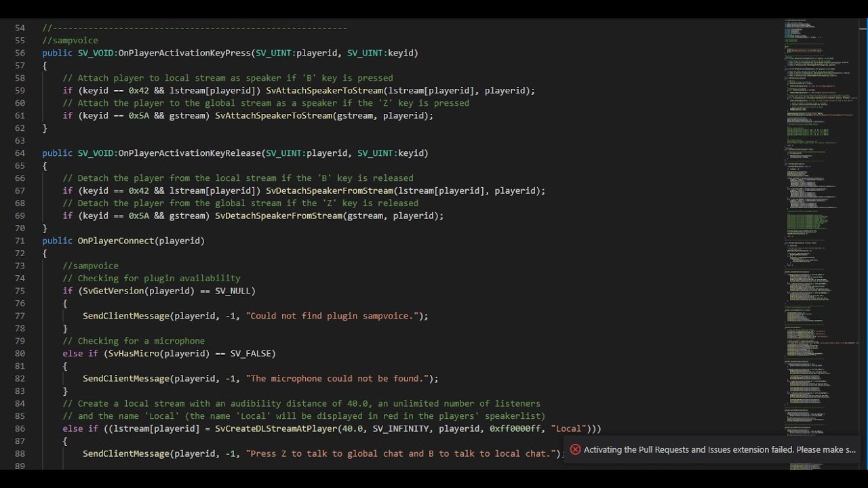Screen dimensions: 868x488
Task: Place cursor on OnPlayerActivationKeyRelease function name
Action: tap(190, 153)
